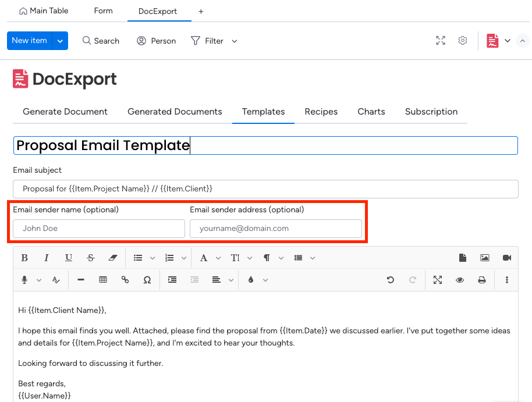Open Generated Documents tab
This screenshot has width=532, height=402.
tap(175, 112)
